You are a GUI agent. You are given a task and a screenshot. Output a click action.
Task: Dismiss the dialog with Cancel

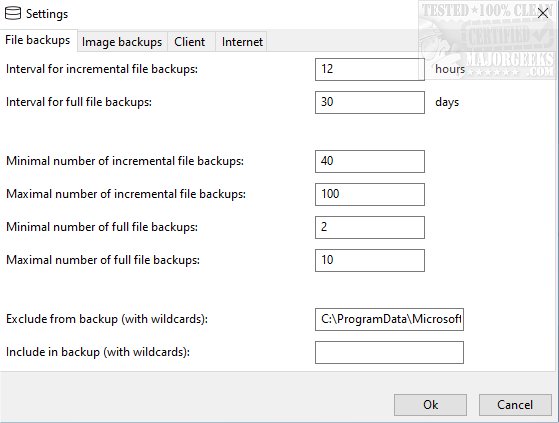click(515, 404)
